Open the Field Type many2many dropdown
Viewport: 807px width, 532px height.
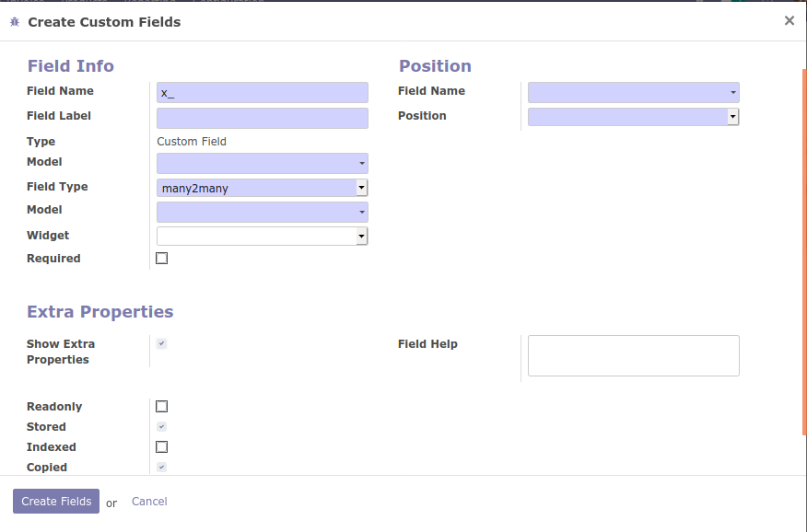click(263, 188)
